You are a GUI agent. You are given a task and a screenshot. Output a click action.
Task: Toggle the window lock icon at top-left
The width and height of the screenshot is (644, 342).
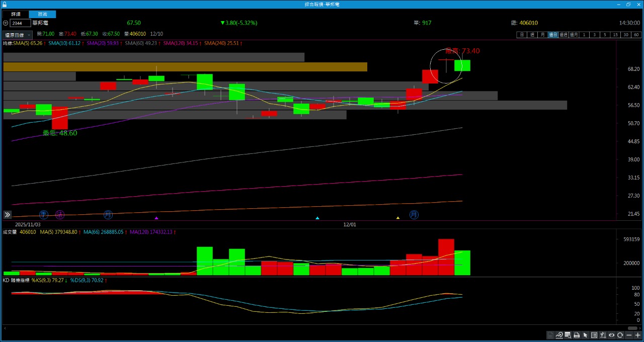[x=5, y=4]
